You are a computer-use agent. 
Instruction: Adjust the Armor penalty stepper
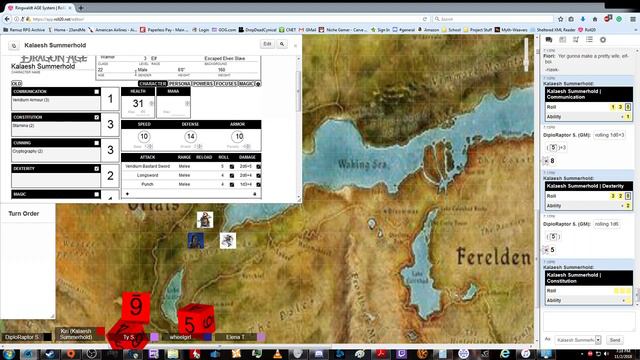[247, 147]
